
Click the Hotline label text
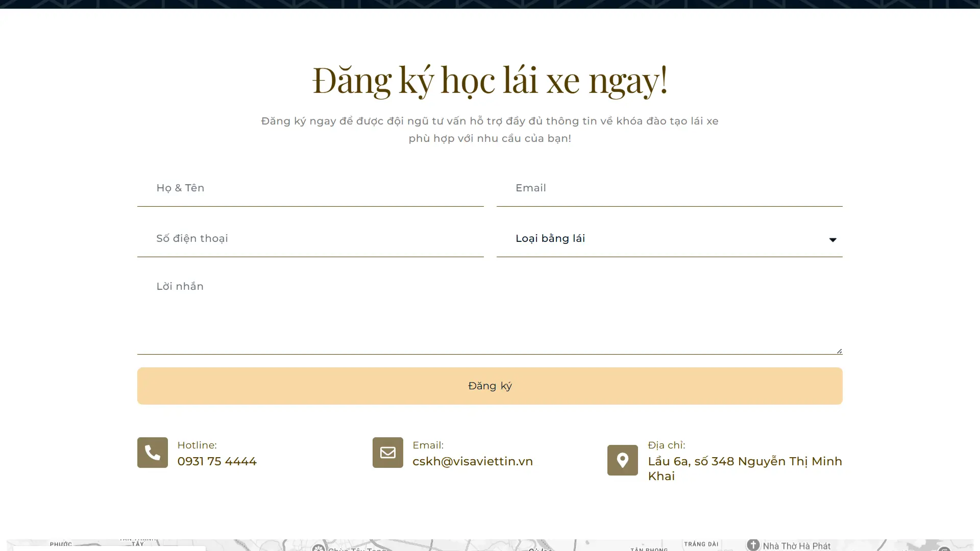point(197,445)
